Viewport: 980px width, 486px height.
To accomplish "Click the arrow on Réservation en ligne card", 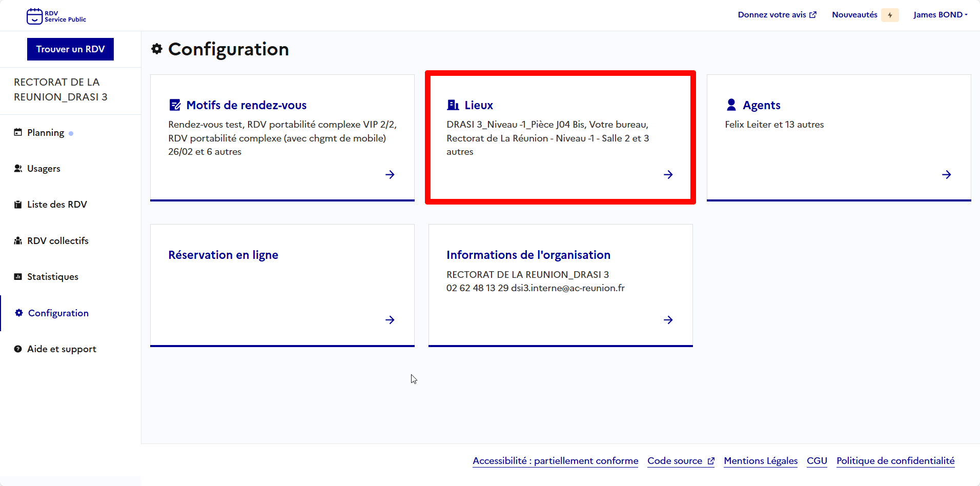I will 390,320.
